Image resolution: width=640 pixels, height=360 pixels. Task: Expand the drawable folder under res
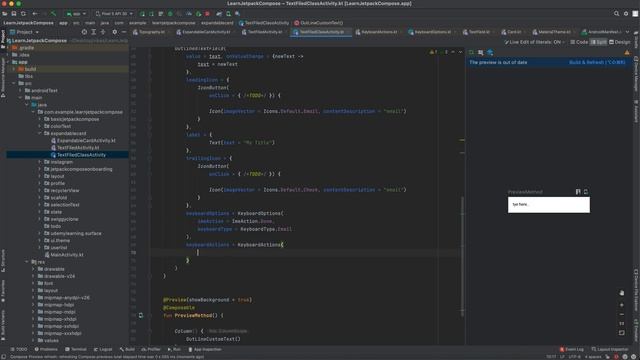(x=33, y=269)
